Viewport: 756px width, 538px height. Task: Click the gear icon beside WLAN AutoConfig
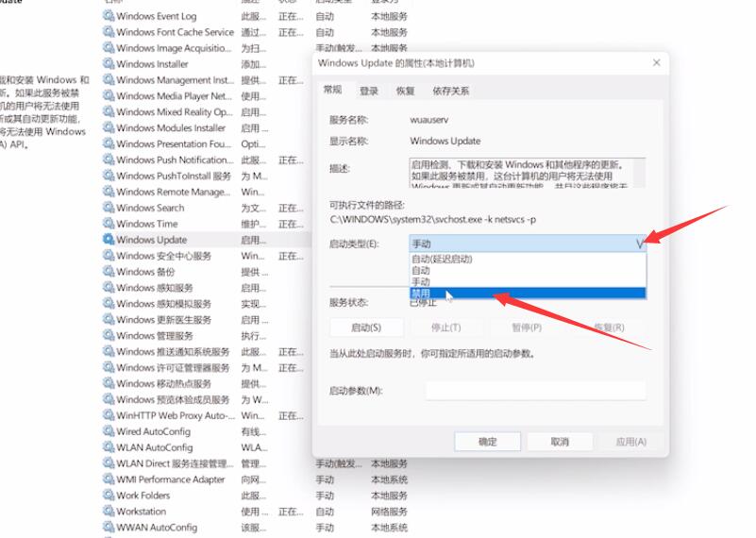point(109,446)
